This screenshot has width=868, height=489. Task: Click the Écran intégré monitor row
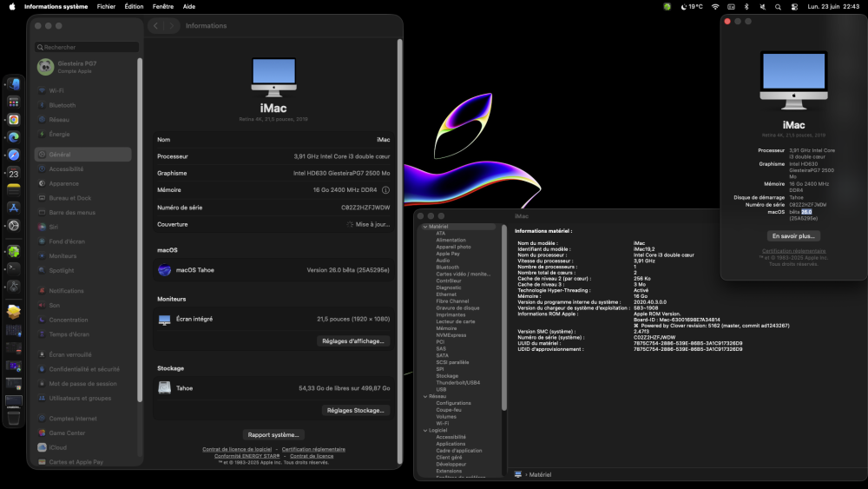(273, 319)
